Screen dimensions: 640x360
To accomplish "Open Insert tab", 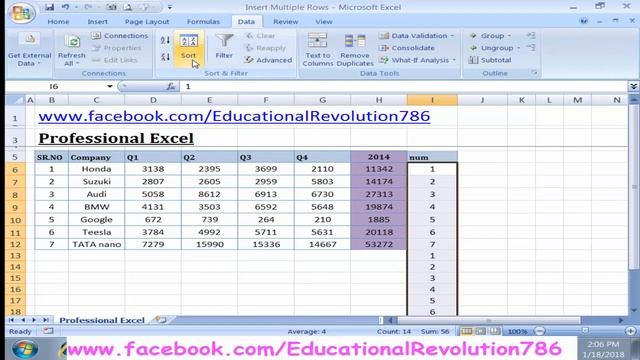I will click(x=98, y=22).
